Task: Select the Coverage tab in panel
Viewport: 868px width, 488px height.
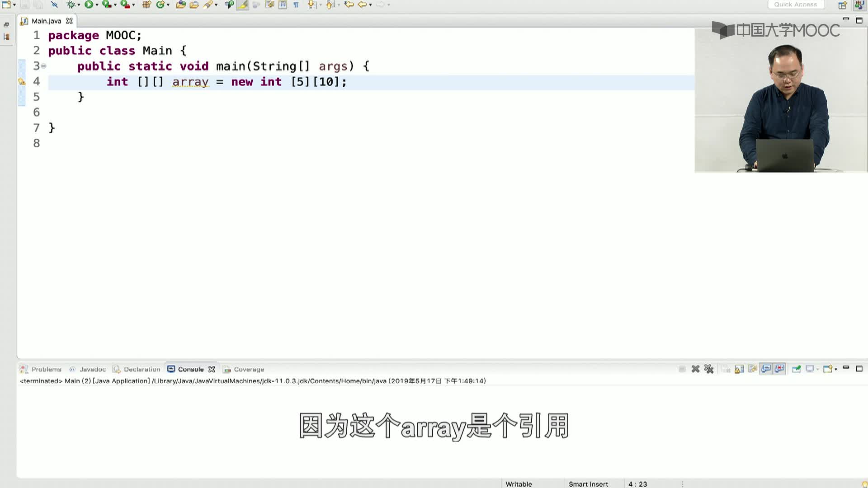Action: click(248, 369)
